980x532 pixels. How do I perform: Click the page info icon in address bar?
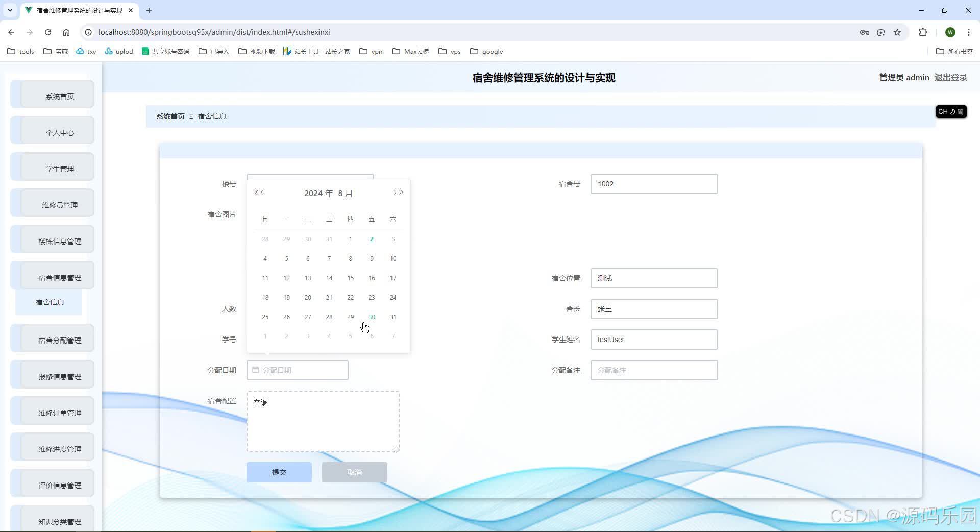point(88,32)
